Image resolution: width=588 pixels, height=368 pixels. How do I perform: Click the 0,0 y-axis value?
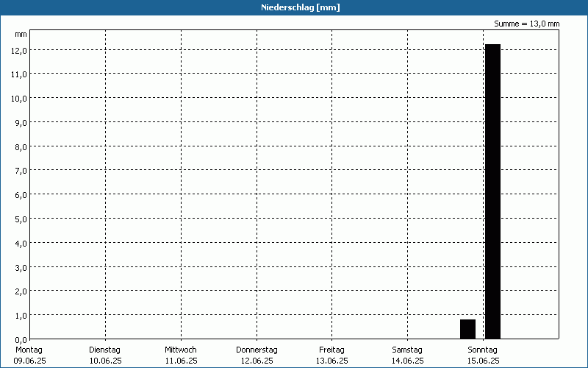[21, 340]
